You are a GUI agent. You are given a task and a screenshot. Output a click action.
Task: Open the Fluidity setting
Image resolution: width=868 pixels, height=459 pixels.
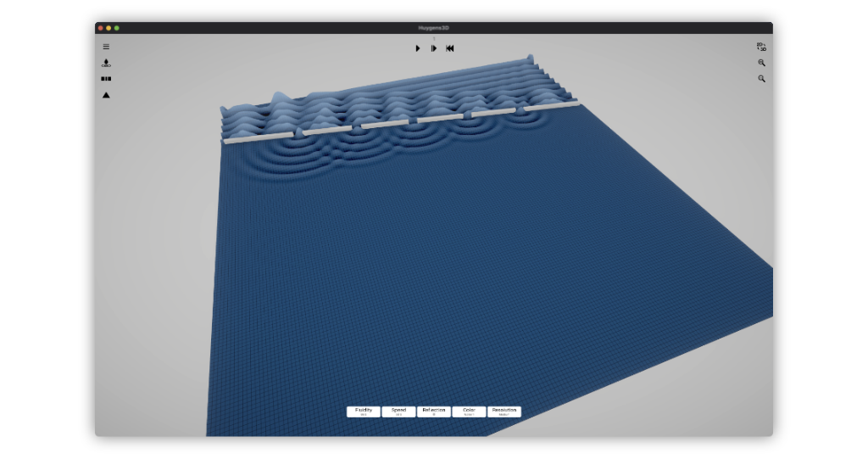[x=364, y=411]
